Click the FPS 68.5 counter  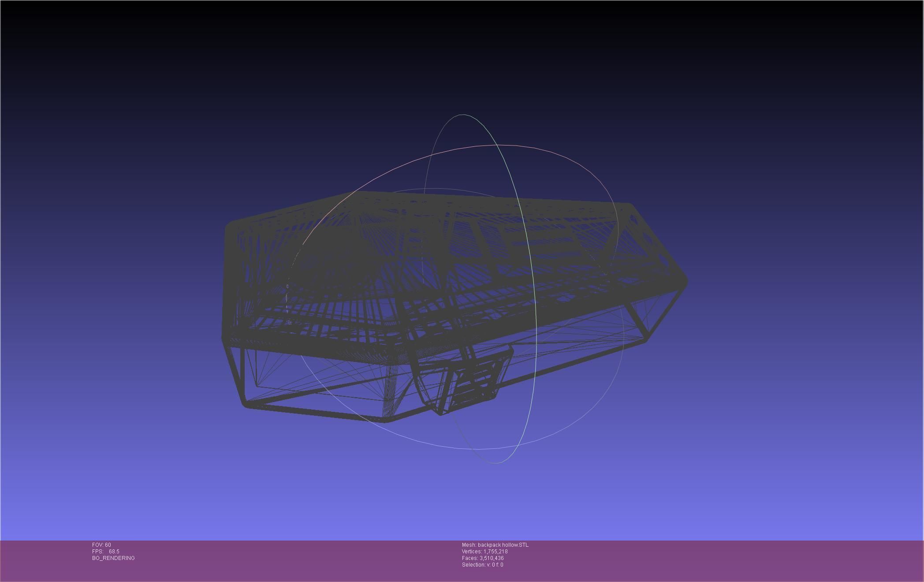coord(106,552)
